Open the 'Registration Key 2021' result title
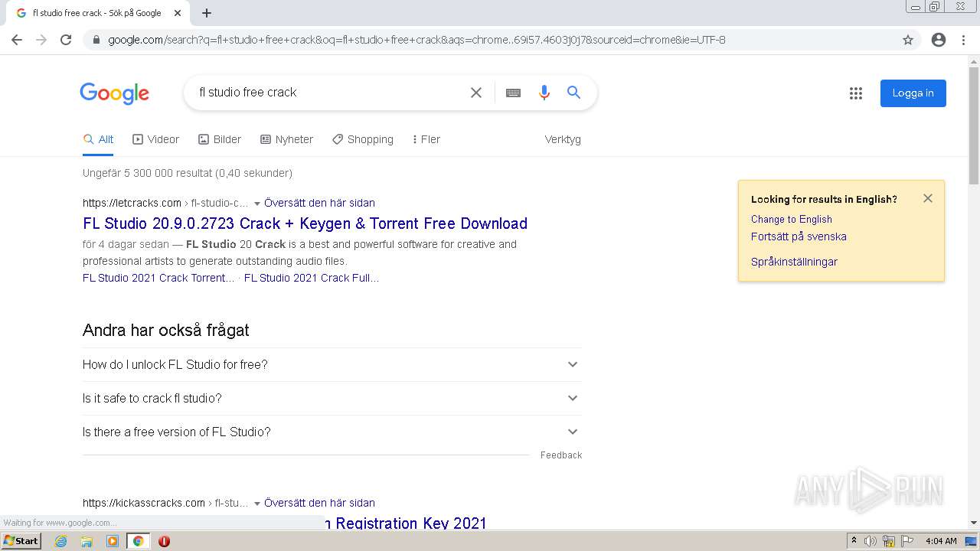The width and height of the screenshot is (980, 551). click(x=406, y=523)
